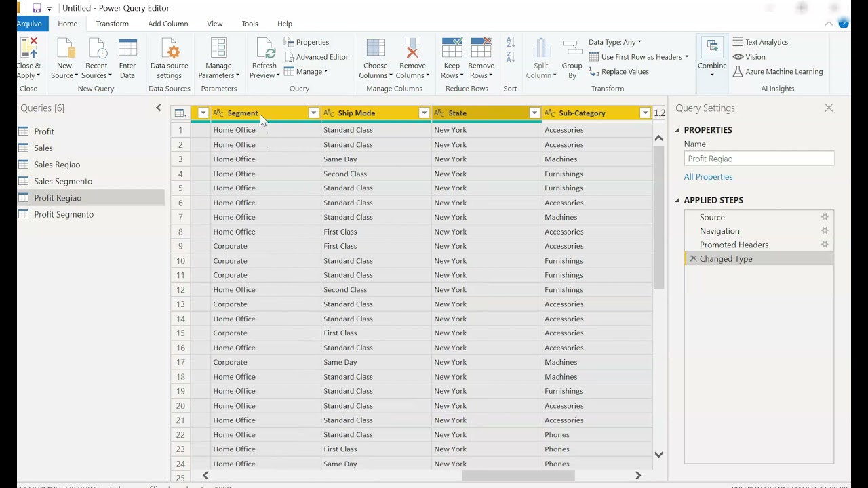Image resolution: width=868 pixels, height=488 pixels.
Task: Switch to the Add Column tab
Action: 167,24
